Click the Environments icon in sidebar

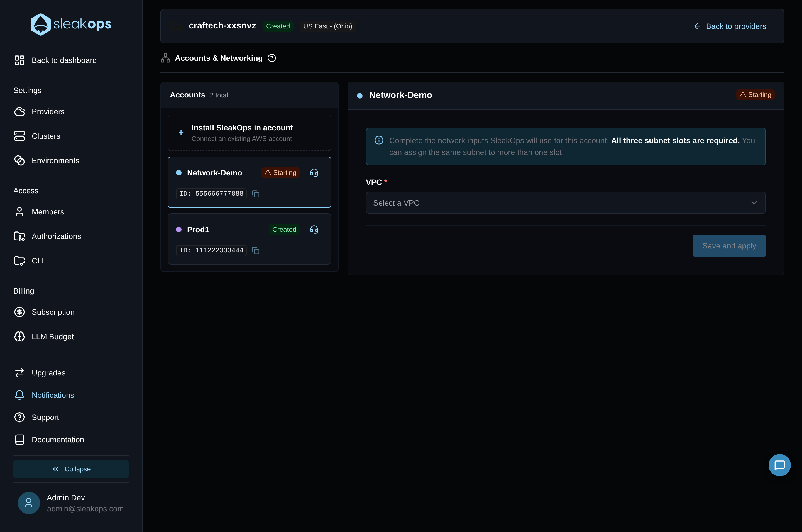pos(19,160)
